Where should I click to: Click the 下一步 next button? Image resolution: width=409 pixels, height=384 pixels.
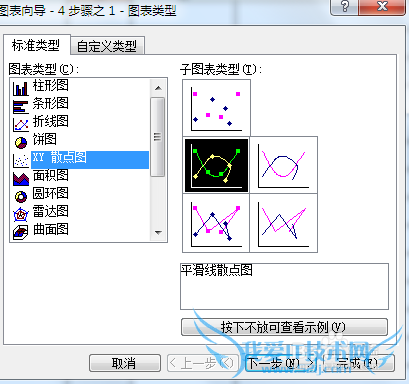tap(281, 363)
